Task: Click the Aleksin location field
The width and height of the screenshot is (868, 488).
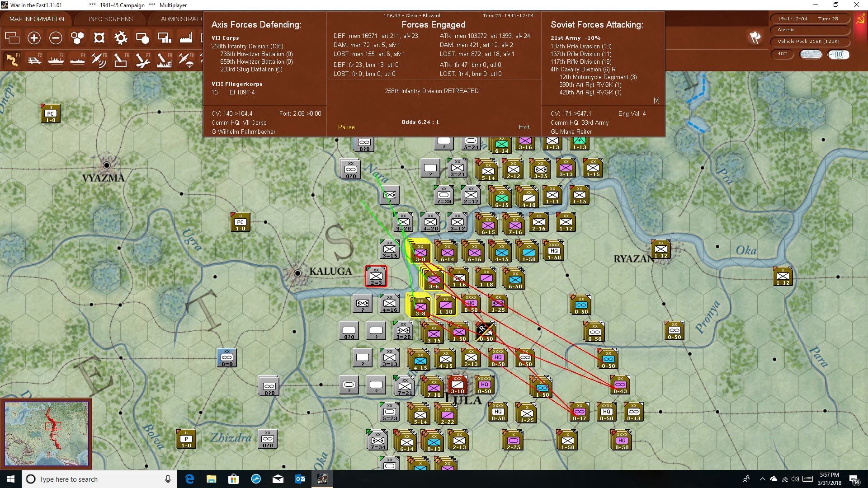Action: [810, 30]
